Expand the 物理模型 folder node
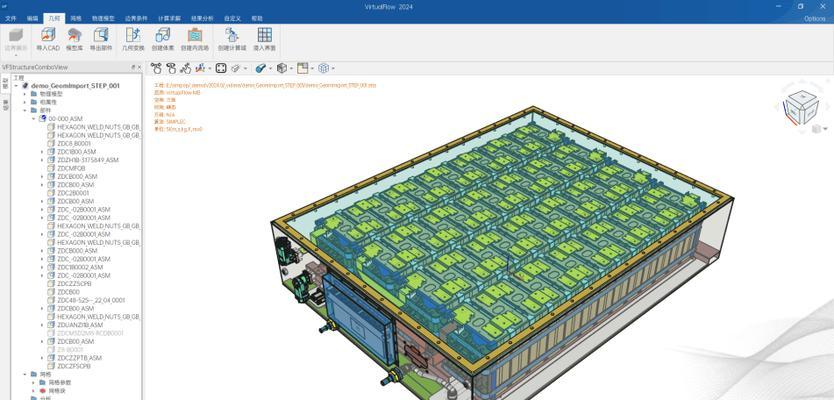This screenshot has width=834, height=400. click(x=25, y=94)
